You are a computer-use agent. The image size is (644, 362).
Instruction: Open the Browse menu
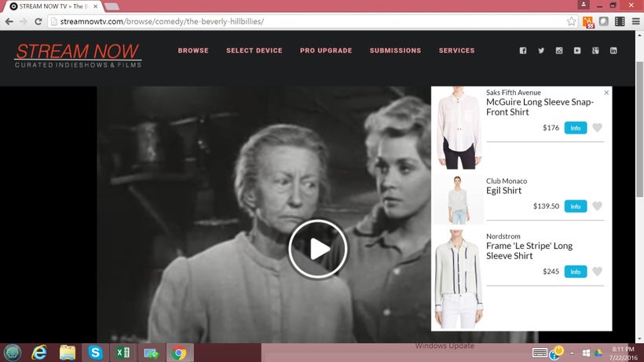point(193,50)
